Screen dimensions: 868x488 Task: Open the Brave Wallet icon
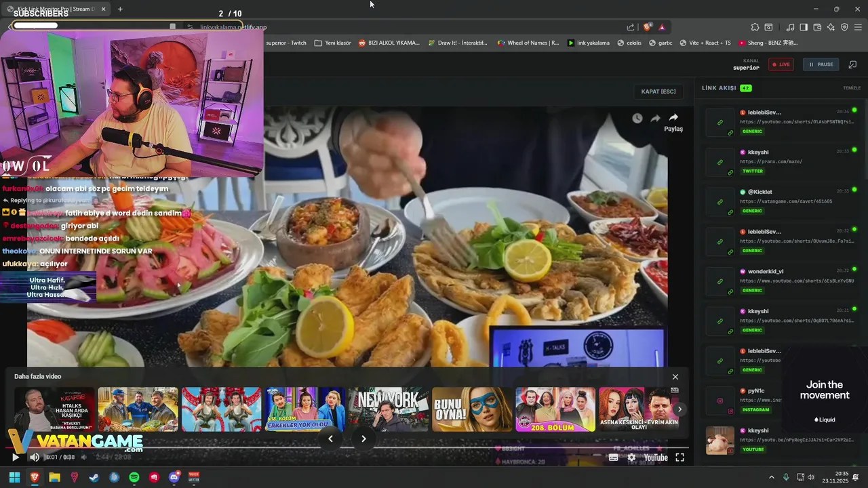coord(817,27)
